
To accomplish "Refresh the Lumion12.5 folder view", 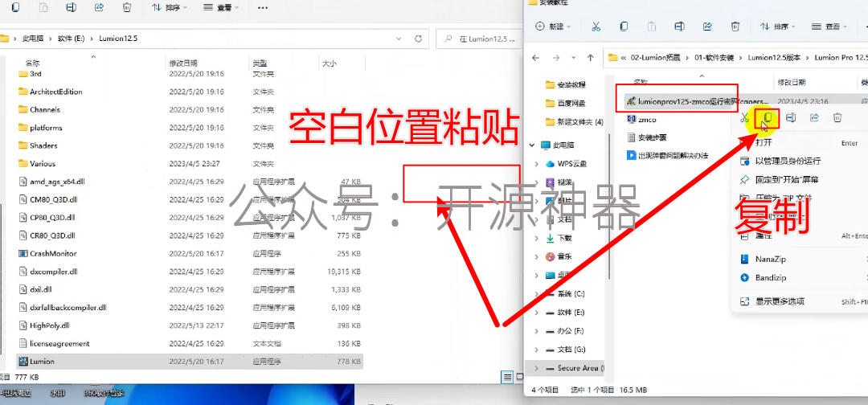I will [419, 39].
